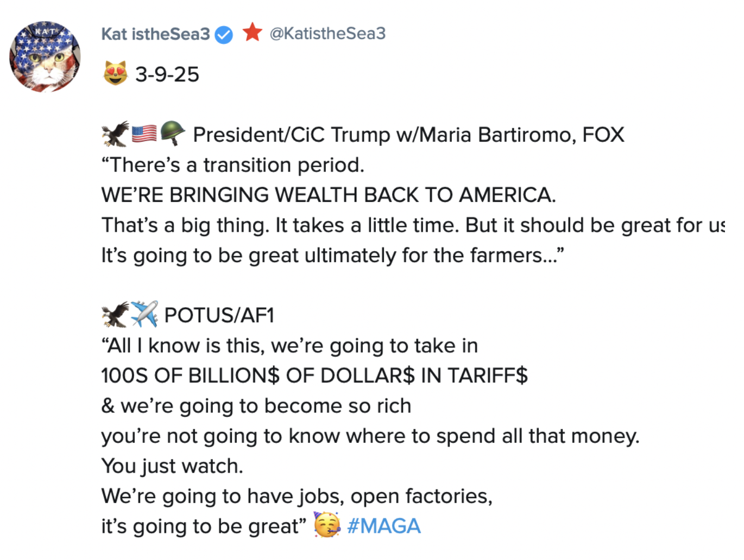Click the "There's a transition period." line
This screenshot has height=560, width=744.
coord(233,165)
